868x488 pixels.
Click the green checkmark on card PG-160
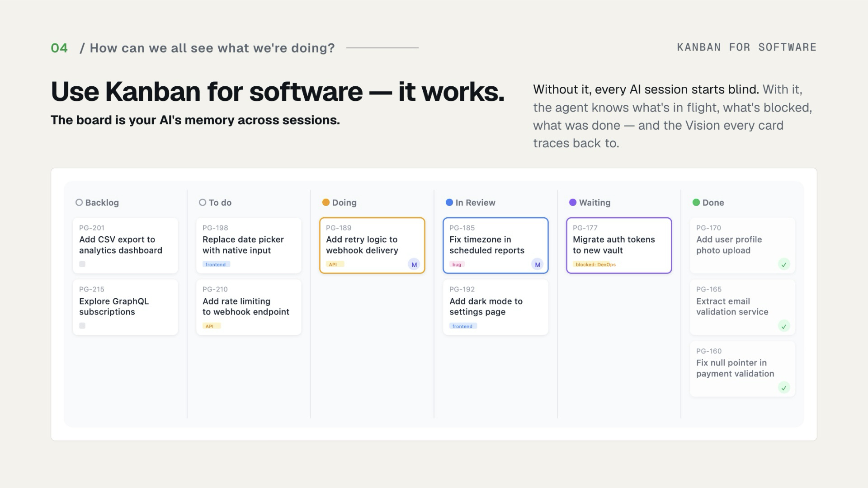pyautogui.click(x=784, y=388)
